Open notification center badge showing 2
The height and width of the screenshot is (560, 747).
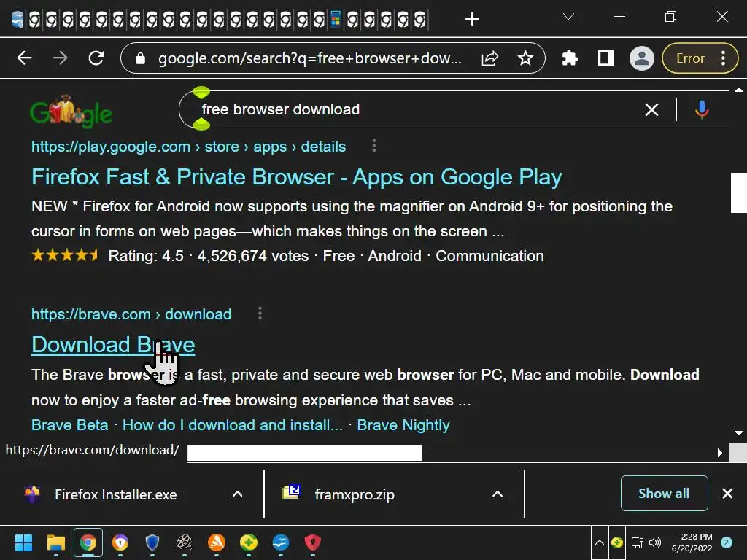coord(727,542)
